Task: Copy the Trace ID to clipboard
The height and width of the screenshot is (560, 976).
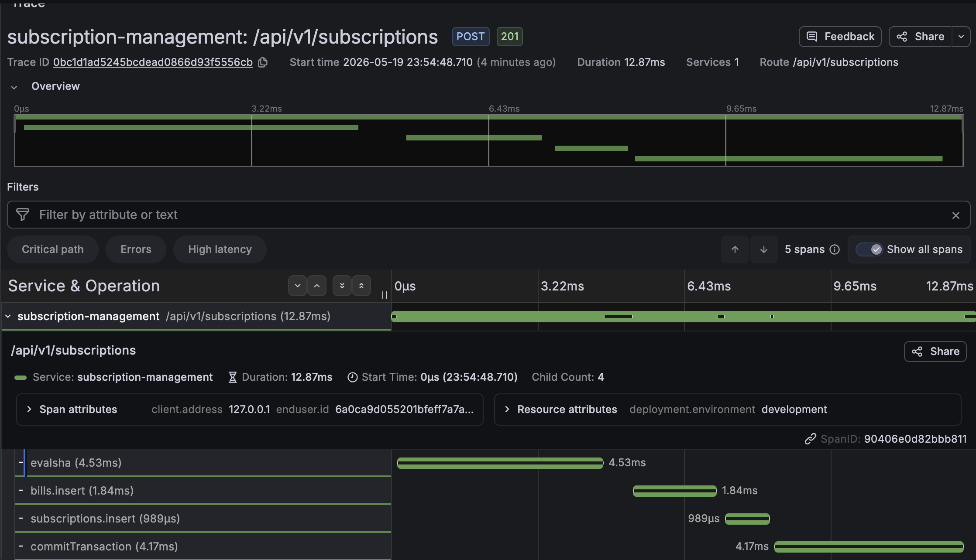Action: [263, 62]
